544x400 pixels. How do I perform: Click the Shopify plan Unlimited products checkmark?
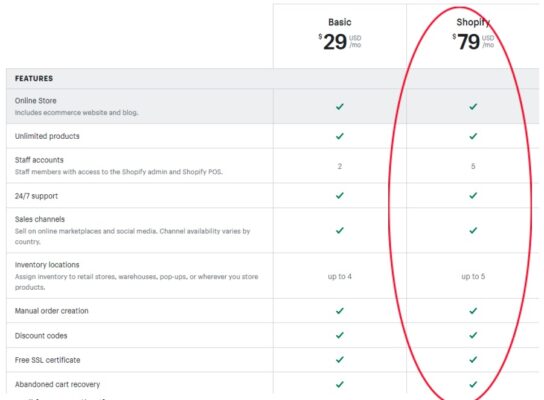(473, 136)
